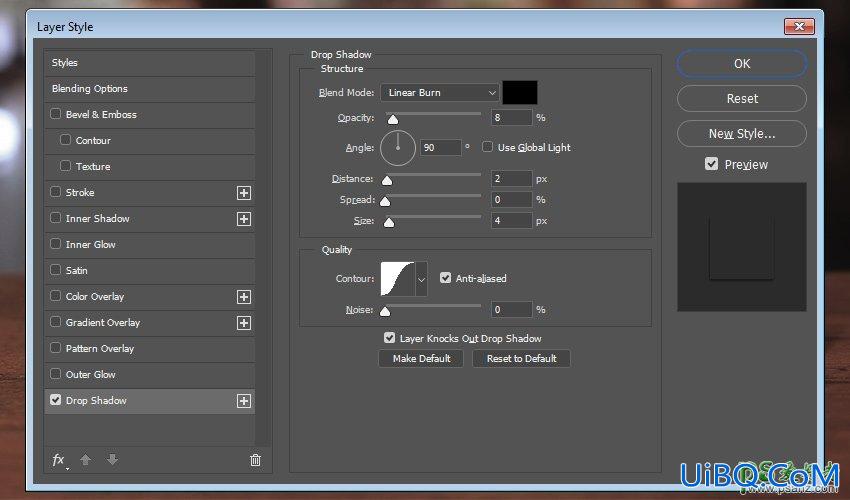Uncheck the Drop Shadow checkbox

tap(55, 400)
